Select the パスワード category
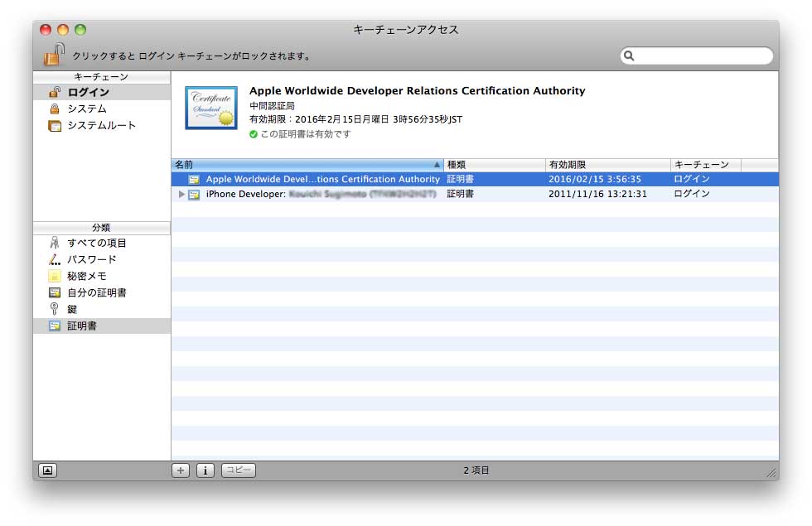Image resolution: width=812 pixels, height=526 pixels. pos(91,259)
